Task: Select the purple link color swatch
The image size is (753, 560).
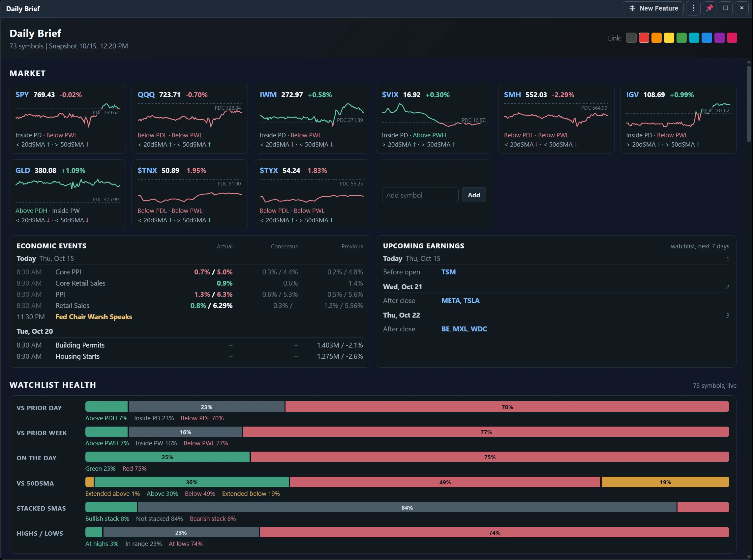Action: (719, 38)
